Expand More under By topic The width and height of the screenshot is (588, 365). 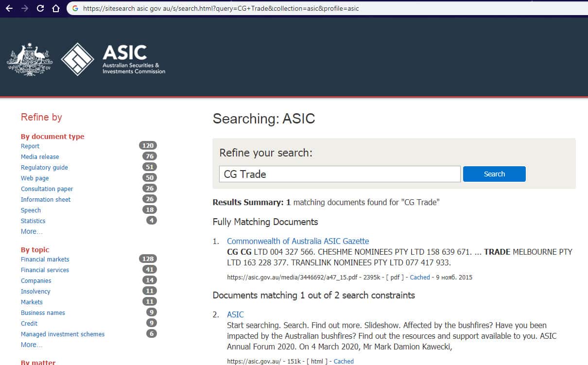pyautogui.click(x=32, y=345)
